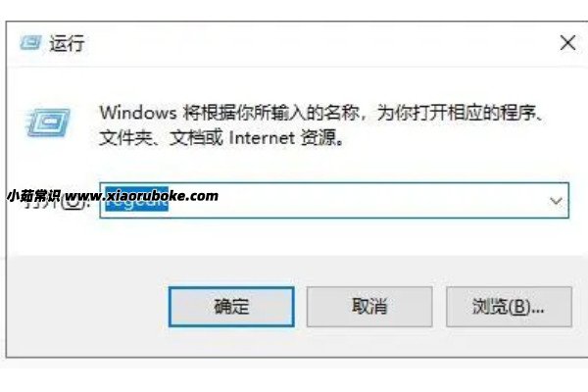This screenshot has height=392, width=588.
Task: Click inside the 打开 command input box
Action: (334, 200)
